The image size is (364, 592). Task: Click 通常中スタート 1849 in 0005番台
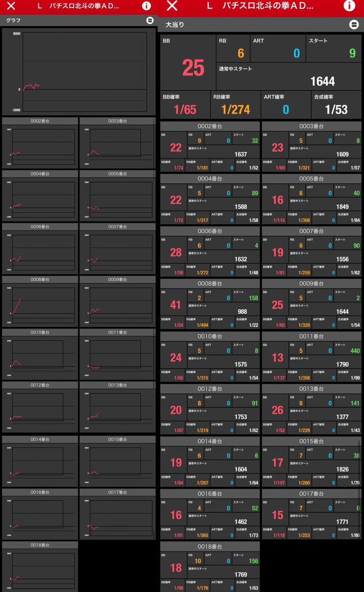click(x=342, y=207)
